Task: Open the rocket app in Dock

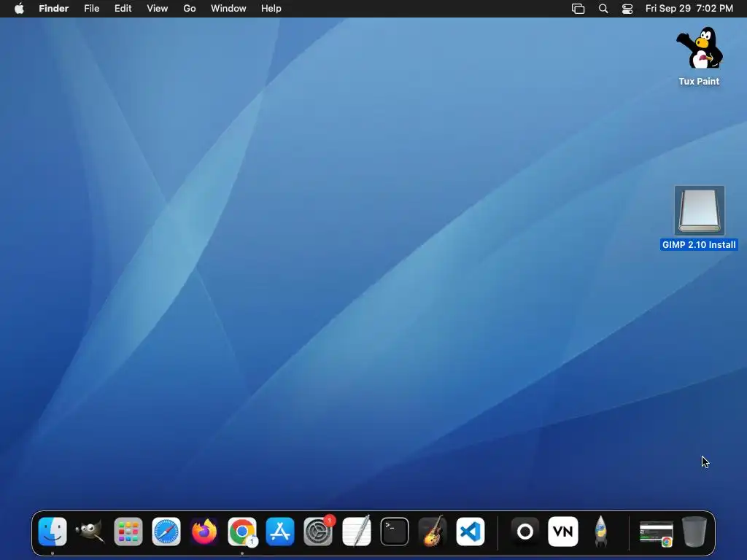Action: (x=601, y=532)
